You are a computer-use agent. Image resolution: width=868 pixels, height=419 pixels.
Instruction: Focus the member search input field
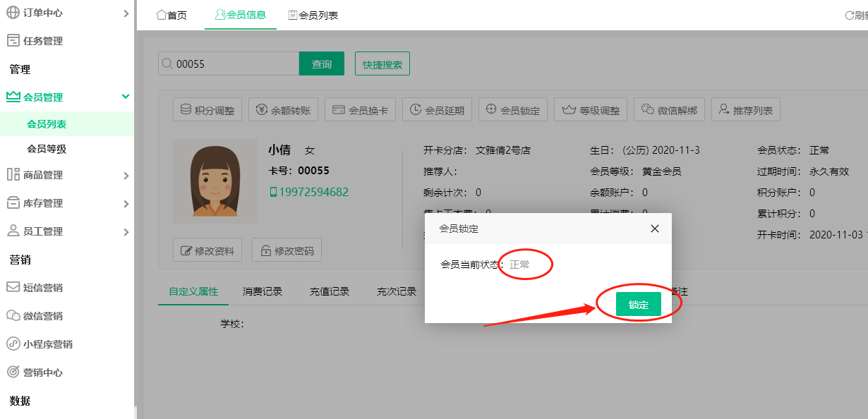pyautogui.click(x=233, y=63)
